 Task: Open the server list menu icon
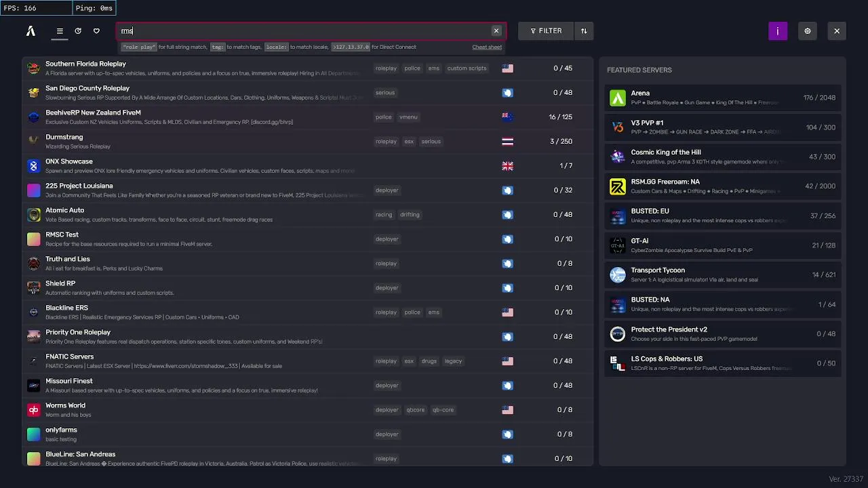[60, 31]
